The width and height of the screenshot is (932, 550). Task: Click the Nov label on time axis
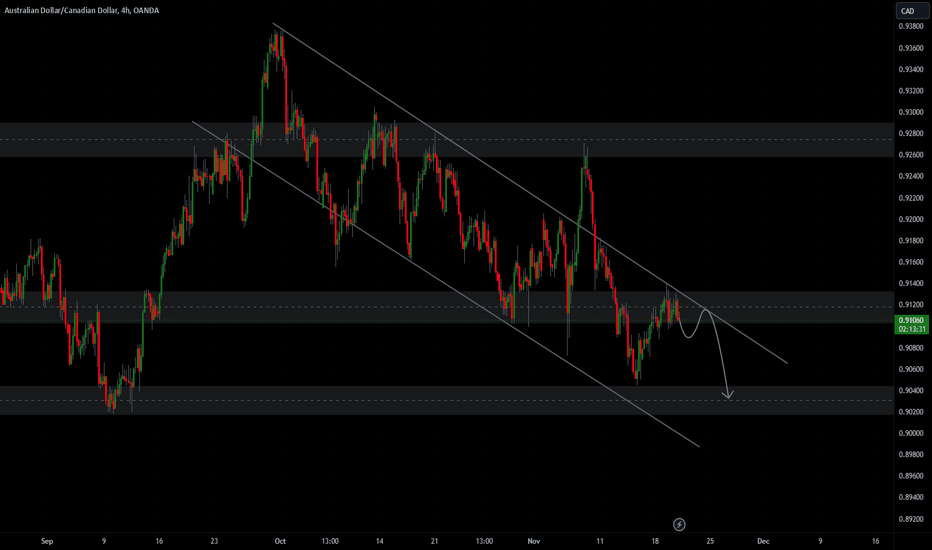[x=534, y=541]
